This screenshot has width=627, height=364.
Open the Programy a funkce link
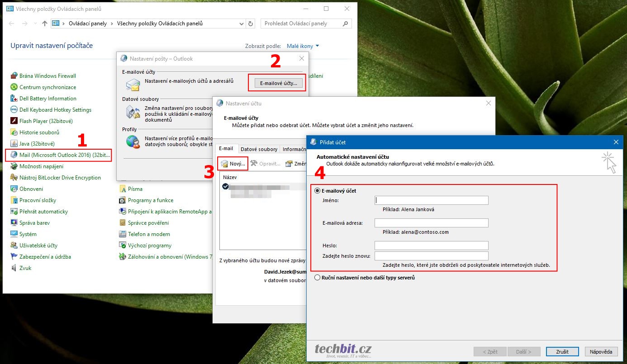[x=150, y=200]
